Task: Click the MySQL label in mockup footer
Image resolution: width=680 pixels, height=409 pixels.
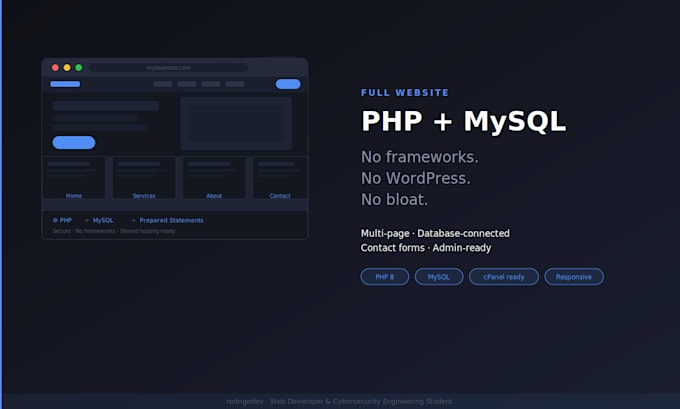Action: [x=103, y=220]
